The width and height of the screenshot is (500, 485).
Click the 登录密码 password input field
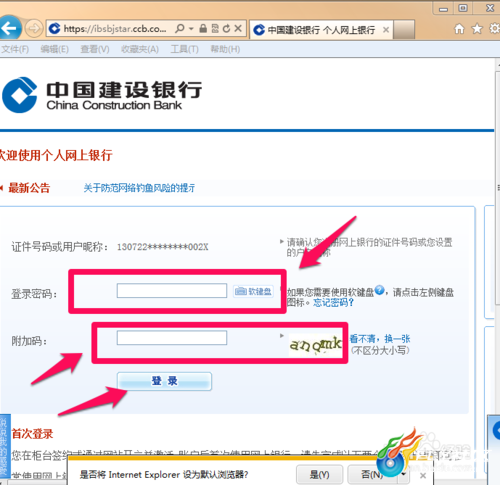tap(172, 291)
